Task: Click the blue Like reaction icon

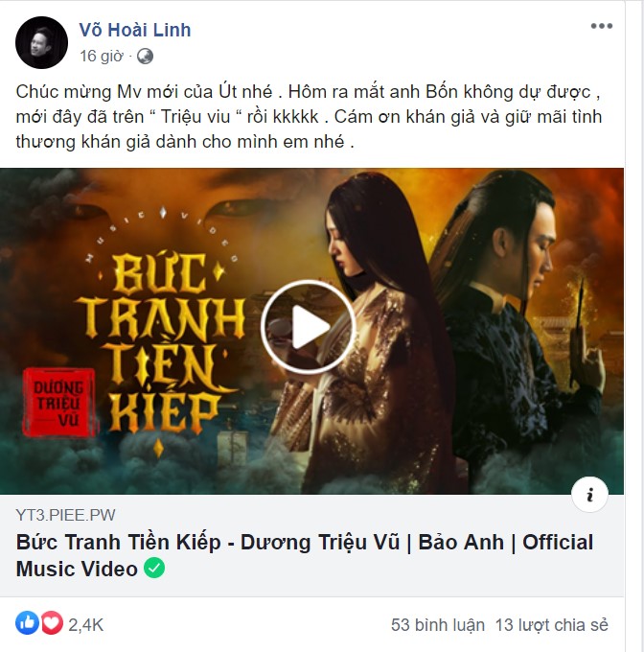Action: (27, 623)
